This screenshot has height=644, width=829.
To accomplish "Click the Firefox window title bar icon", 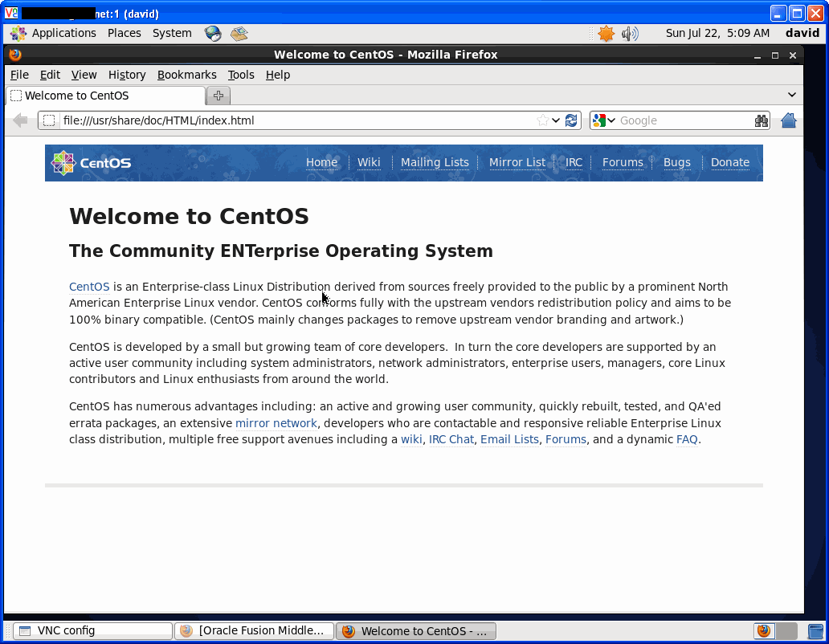I will click(15, 55).
